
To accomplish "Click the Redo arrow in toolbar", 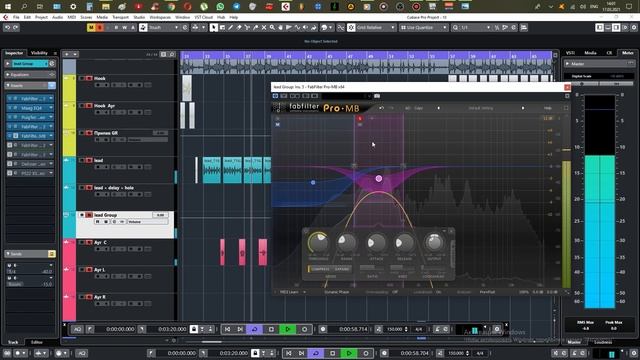I will [x=16, y=27].
